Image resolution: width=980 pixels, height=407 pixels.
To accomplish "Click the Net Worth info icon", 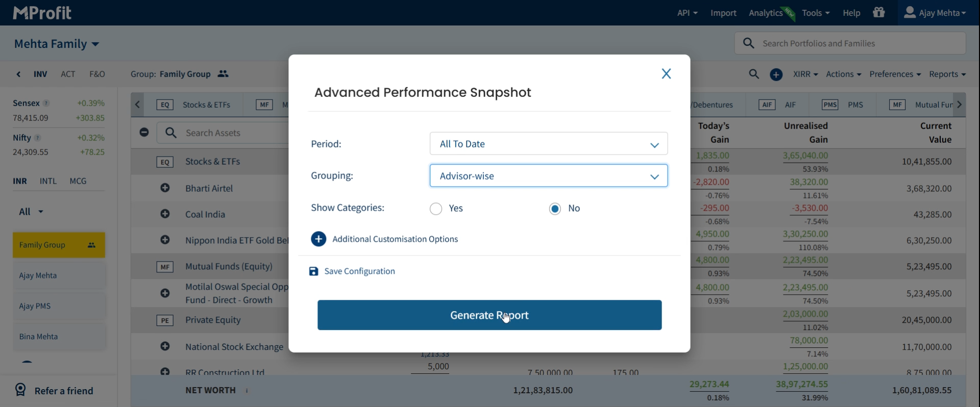I will pos(247,391).
